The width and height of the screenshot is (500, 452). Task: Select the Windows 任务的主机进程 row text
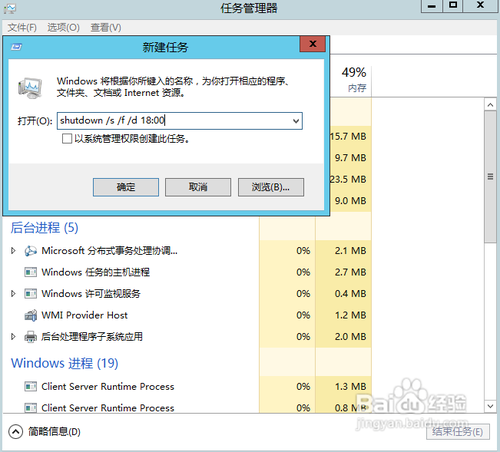tap(95, 272)
